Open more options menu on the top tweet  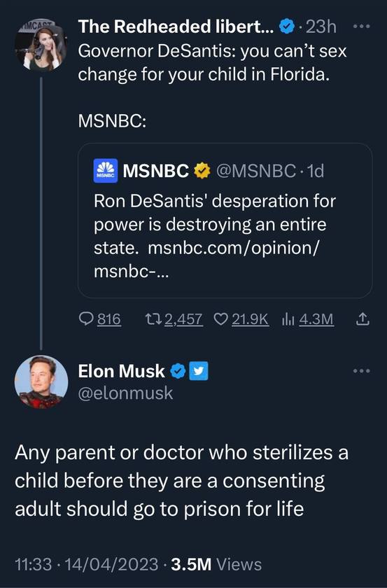362,27
